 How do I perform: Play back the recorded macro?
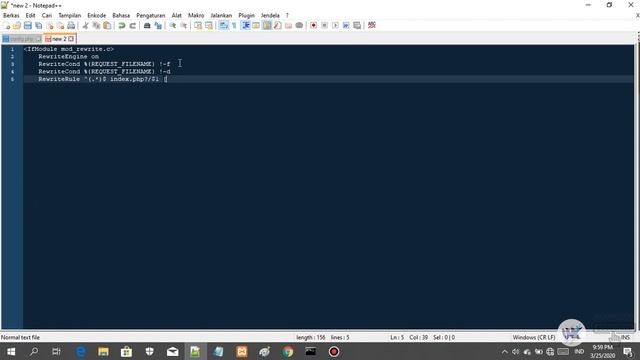[335, 26]
